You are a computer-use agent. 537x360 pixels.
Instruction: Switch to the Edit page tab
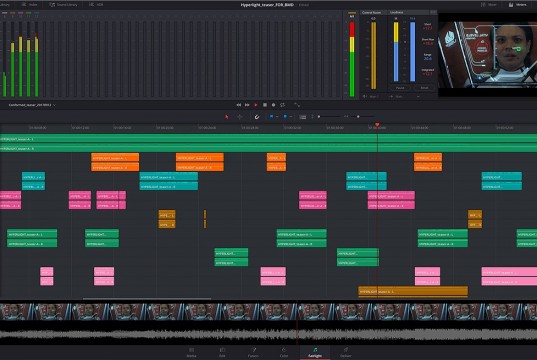[x=222, y=352]
